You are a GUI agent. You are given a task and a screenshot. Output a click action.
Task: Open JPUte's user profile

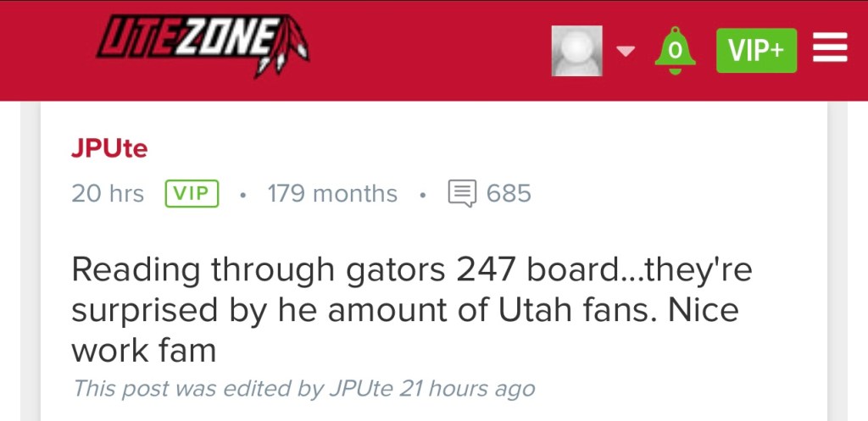pyautogui.click(x=109, y=149)
